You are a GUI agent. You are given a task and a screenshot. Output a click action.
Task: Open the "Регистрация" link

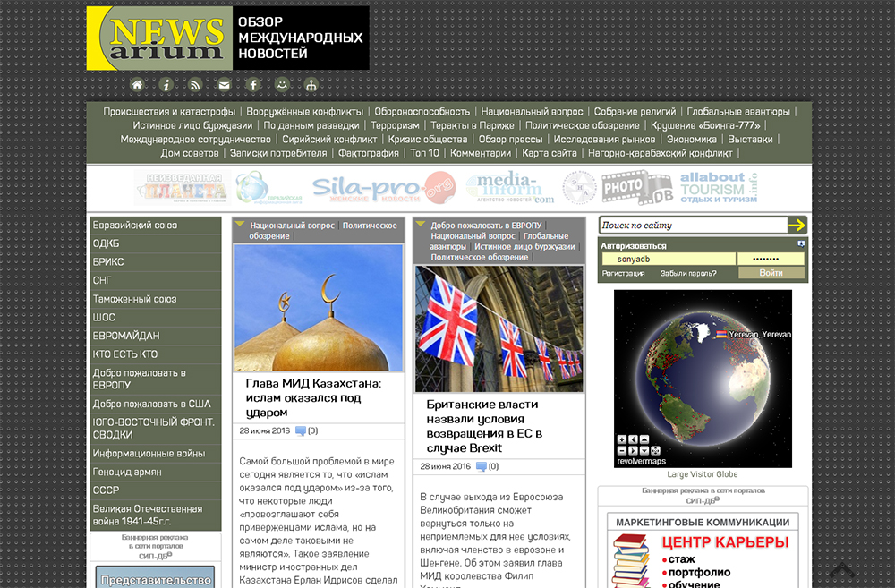click(623, 273)
